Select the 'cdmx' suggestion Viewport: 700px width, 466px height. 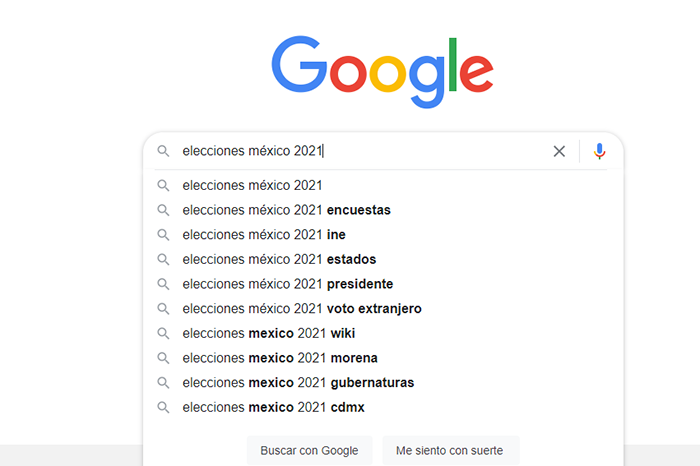coord(272,407)
